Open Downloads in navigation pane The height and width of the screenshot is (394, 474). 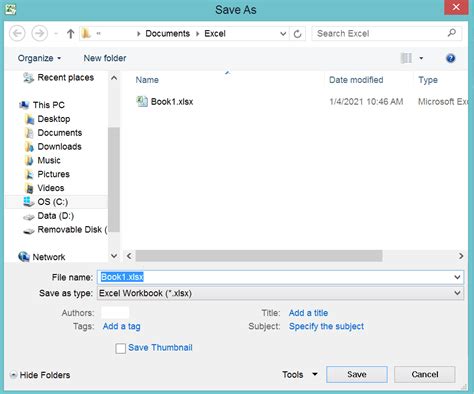59,147
